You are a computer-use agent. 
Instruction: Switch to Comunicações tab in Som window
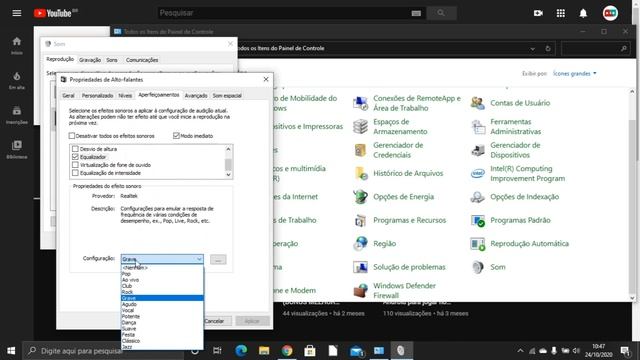142,60
